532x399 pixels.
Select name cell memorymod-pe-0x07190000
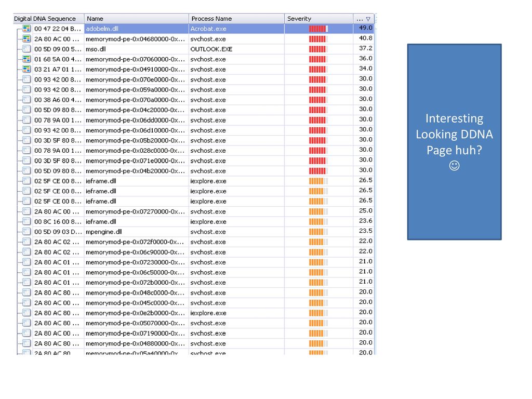(x=136, y=334)
